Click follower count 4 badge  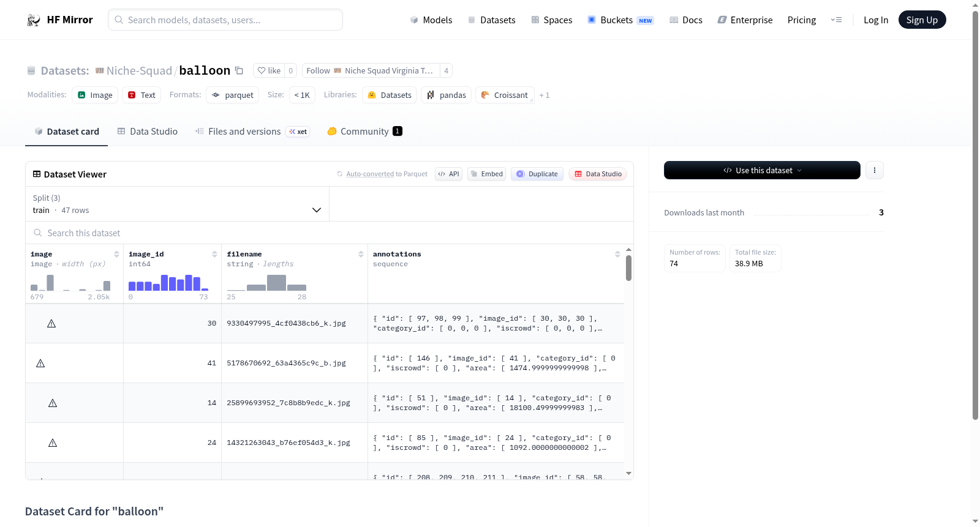coord(447,70)
